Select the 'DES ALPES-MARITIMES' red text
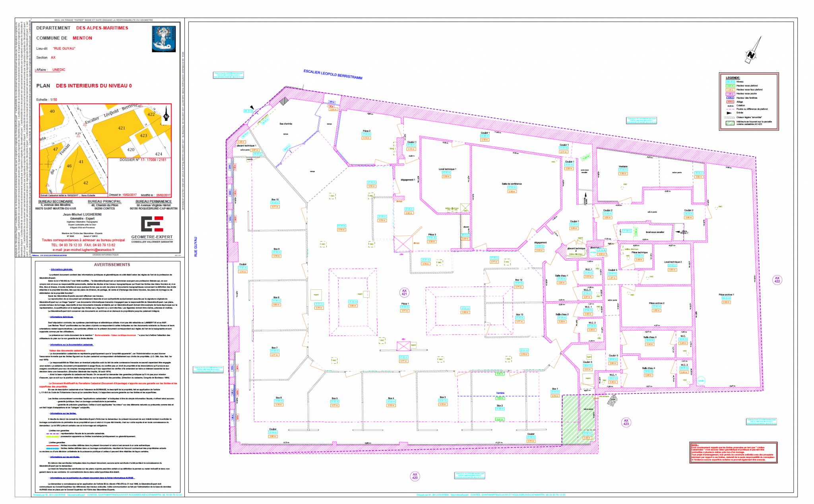The width and height of the screenshot is (814, 504). point(102,28)
